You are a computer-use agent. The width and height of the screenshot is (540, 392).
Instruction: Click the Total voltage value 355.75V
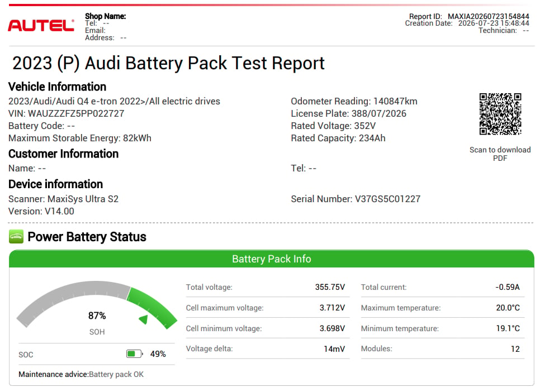(330, 287)
